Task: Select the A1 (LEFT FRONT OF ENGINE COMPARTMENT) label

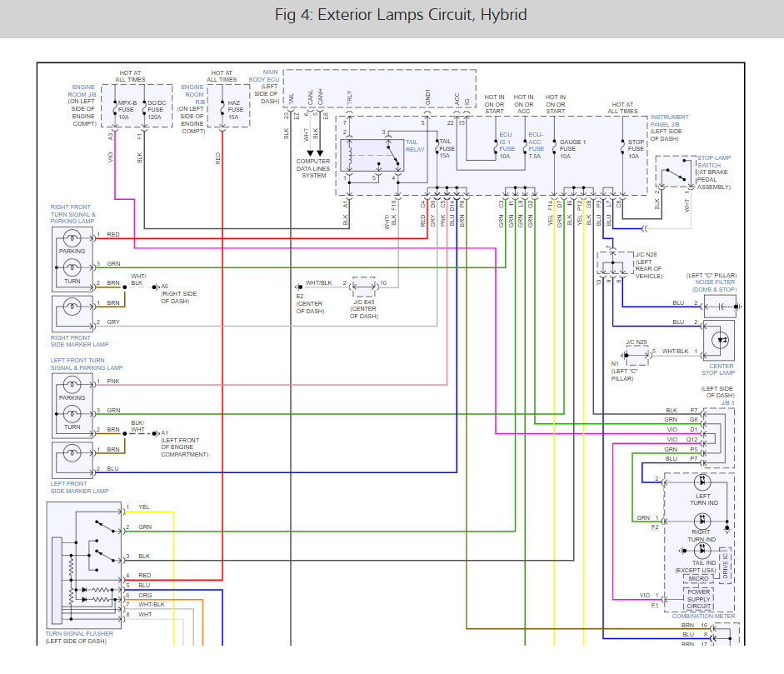Action: coord(184,443)
